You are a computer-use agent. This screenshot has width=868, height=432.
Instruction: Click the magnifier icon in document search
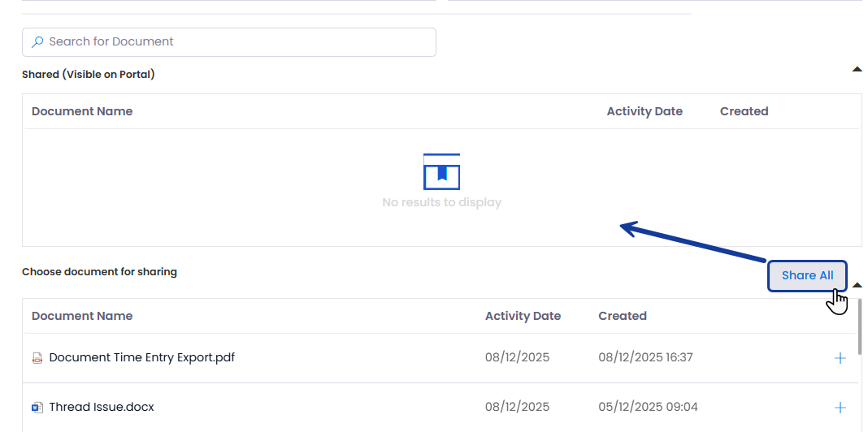(x=37, y=42)
